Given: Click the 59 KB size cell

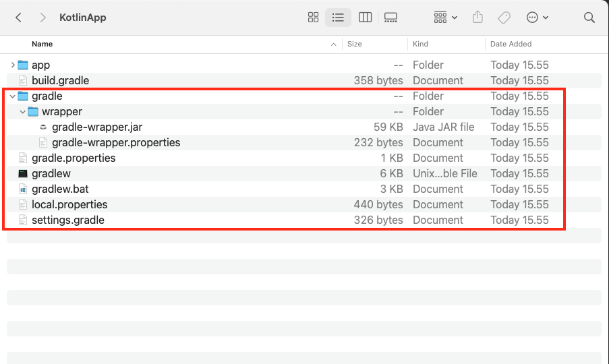Looking at the screenshot, I should pos(388,127).
